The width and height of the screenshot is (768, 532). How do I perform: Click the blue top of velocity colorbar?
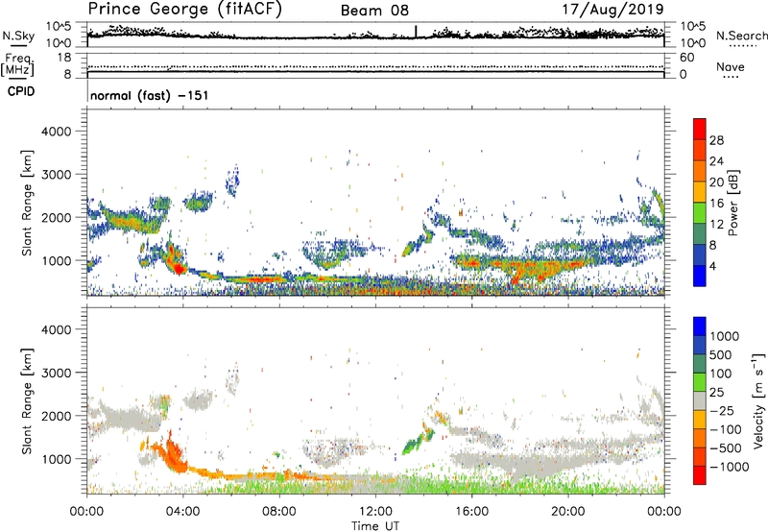pyautogui.click(x=700, y=326)
